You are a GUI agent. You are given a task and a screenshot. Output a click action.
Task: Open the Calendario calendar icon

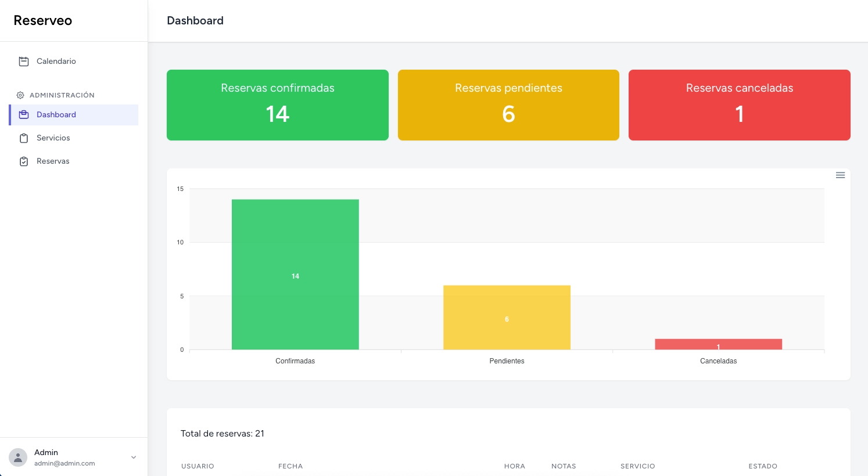click(24, 61)
